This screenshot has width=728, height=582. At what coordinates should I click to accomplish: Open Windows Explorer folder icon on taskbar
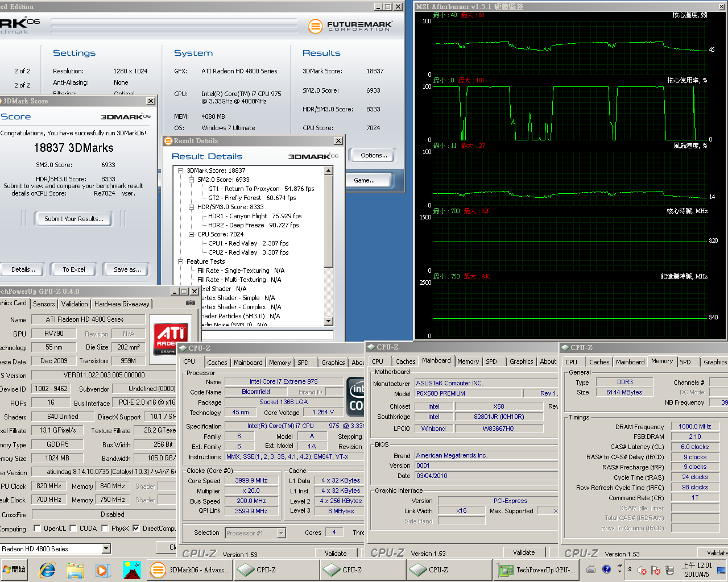point(75,569)
